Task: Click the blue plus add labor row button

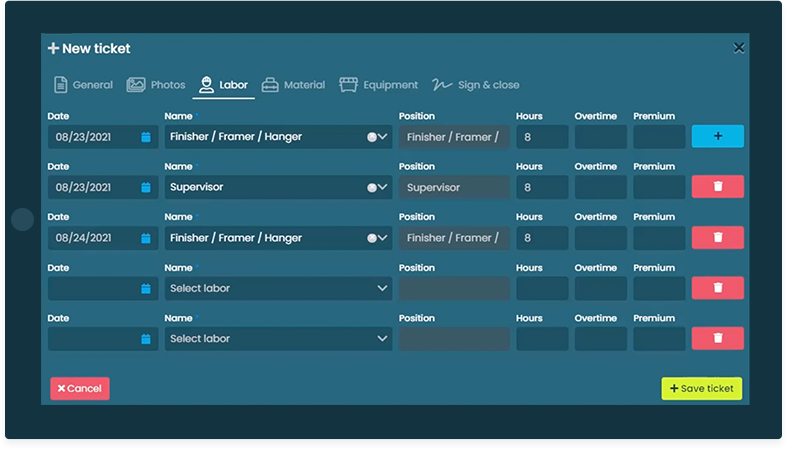Action: pyautogui.click(x=717, y=137)
